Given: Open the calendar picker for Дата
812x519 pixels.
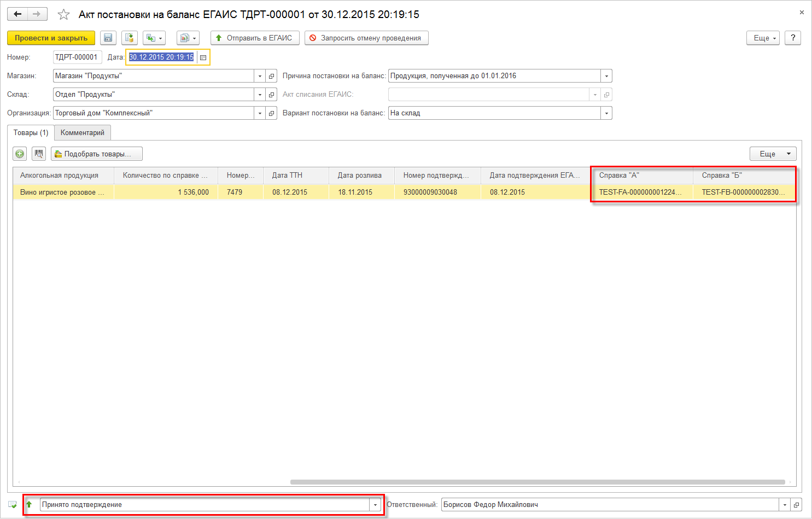Looking at the screenshot, I should [203, 57].
